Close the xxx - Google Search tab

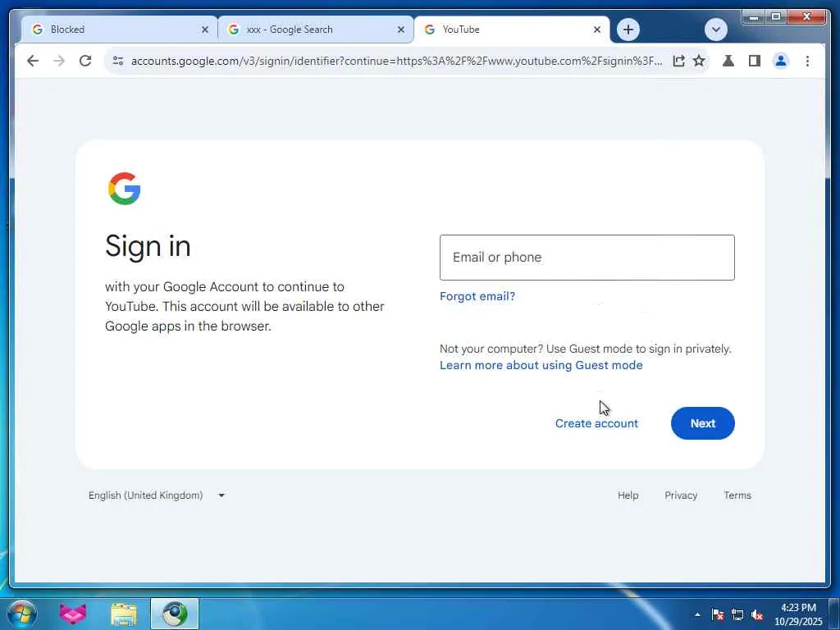pyautogui.click(x=400, y=30)
